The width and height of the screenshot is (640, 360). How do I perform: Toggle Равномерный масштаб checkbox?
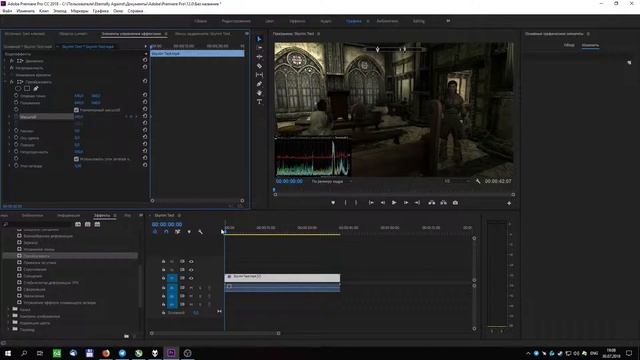tap(76, 110)
